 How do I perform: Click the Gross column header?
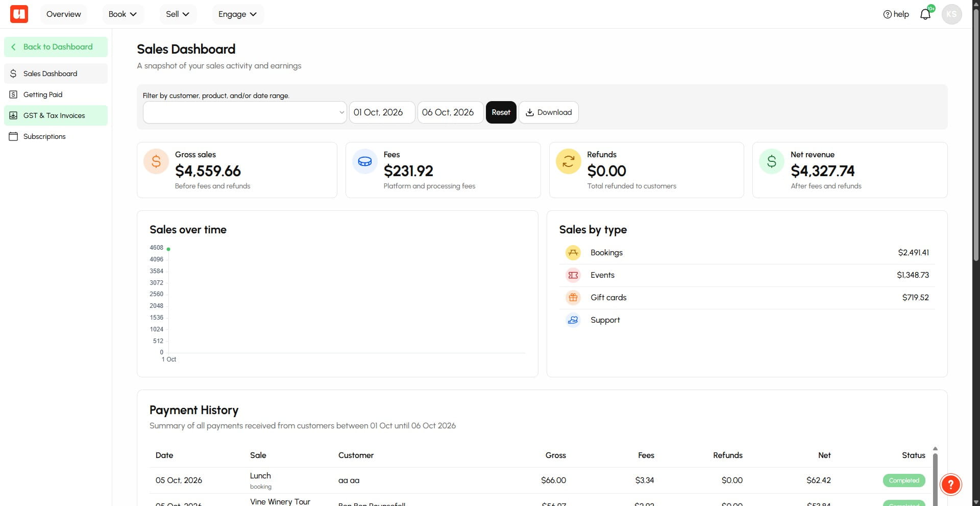555,455
